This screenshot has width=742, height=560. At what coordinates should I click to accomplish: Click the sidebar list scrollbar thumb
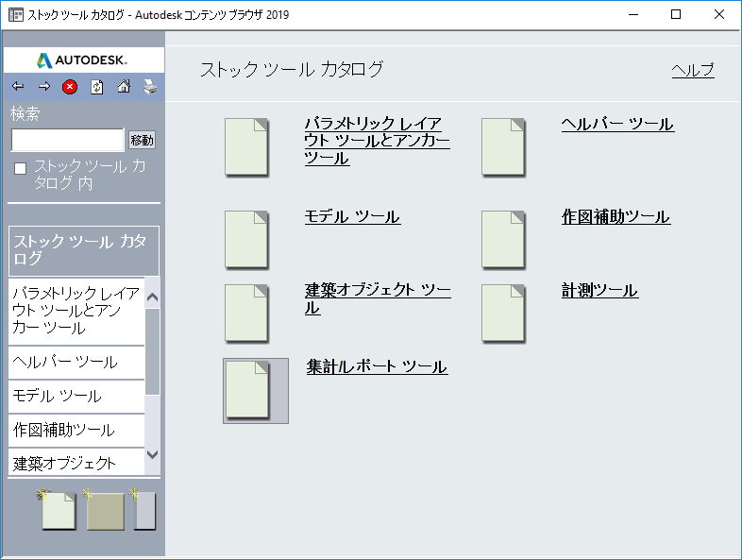152,351
